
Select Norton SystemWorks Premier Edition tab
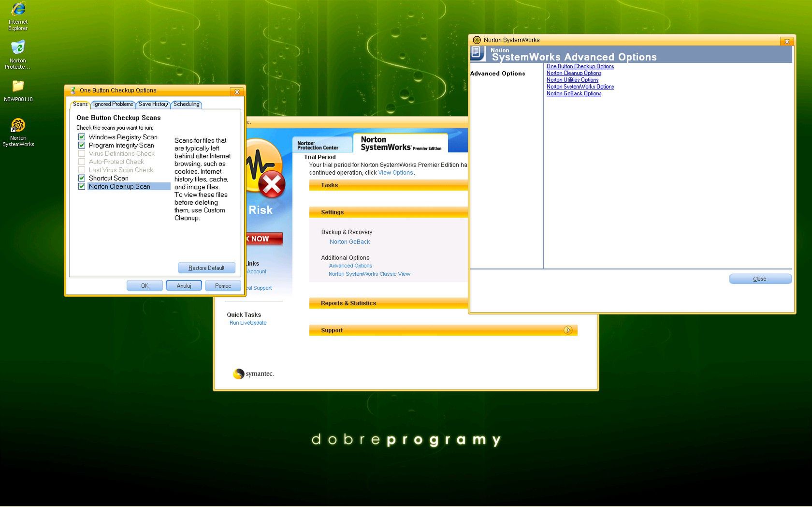point(401,143)
